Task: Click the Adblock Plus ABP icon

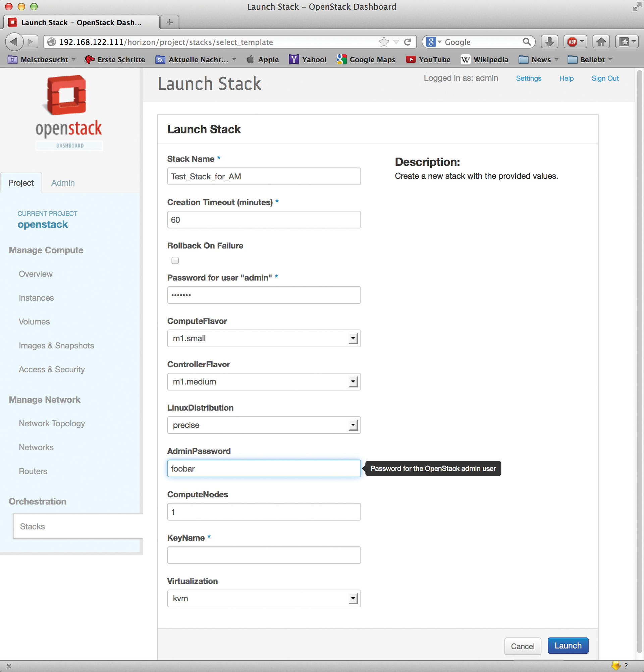Action: [x=572, y=42]
